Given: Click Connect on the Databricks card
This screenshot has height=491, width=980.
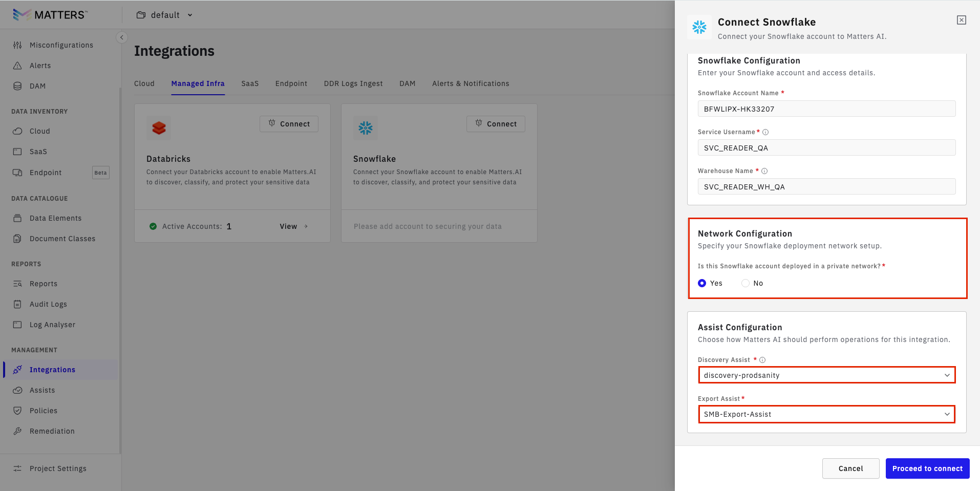Looking at the screenshot, I should [289, 124].
